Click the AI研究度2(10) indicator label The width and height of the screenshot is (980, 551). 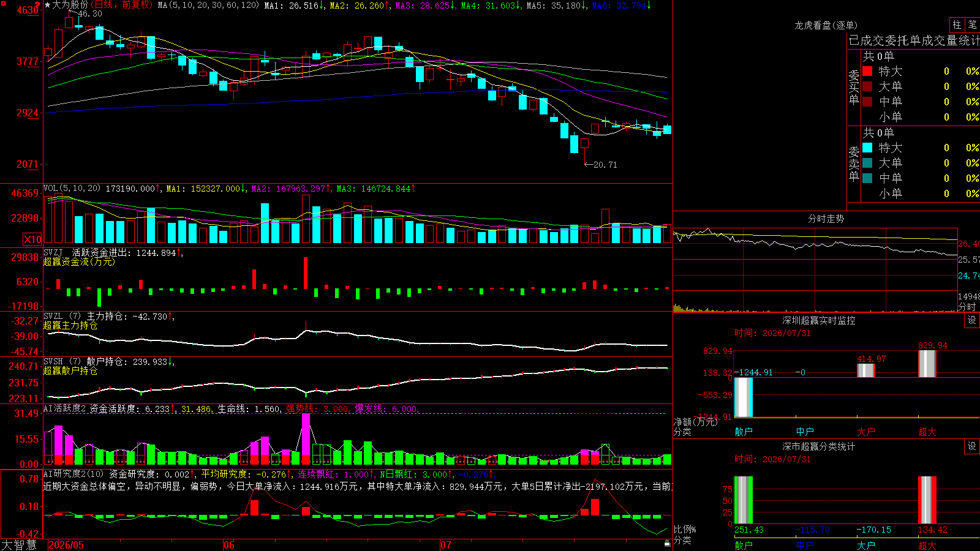(x=73, y=474)
